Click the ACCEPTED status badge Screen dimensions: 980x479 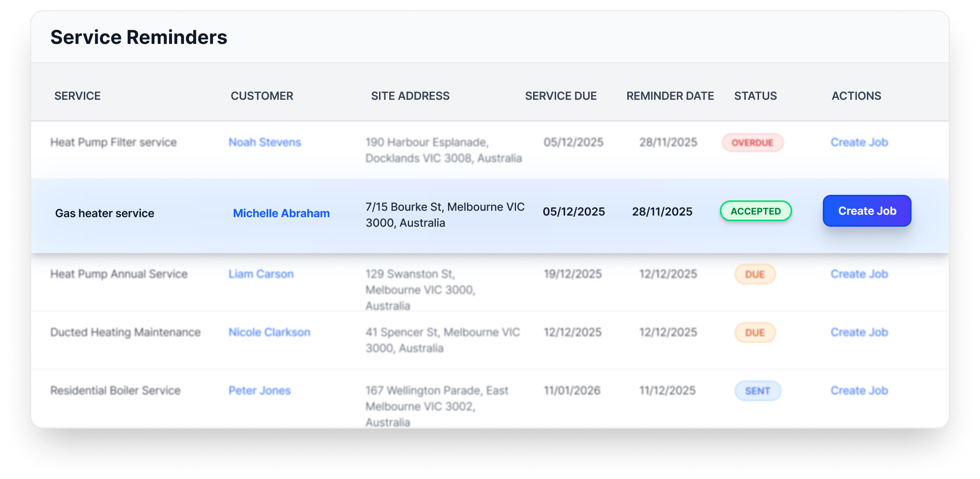tap(755, 211)
